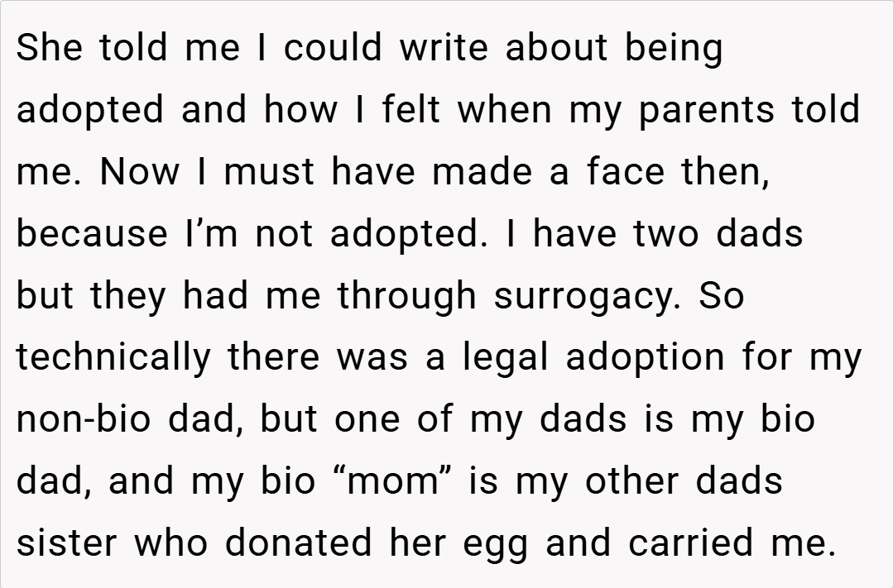Click the word "technically" starting a line

click(x=114, y=357)
